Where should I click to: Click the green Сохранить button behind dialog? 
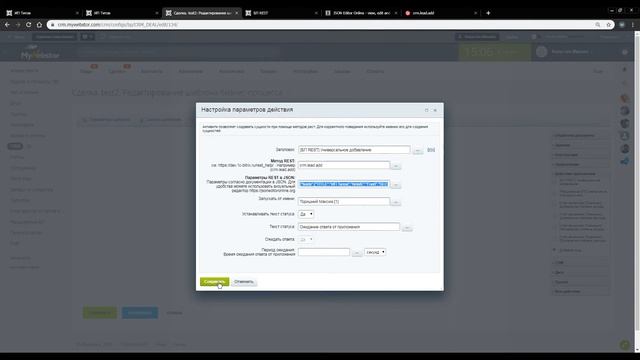tap(100, 313)
